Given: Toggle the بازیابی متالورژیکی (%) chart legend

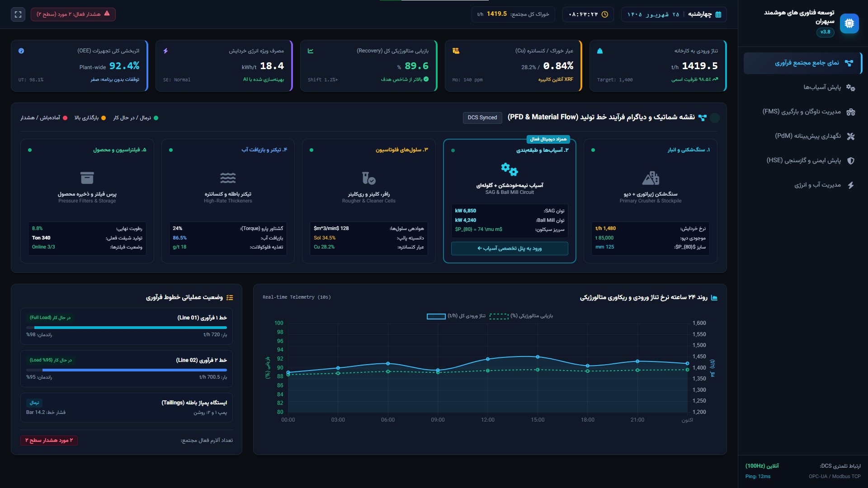Looking at the screenshot, I should pos(521,316).
